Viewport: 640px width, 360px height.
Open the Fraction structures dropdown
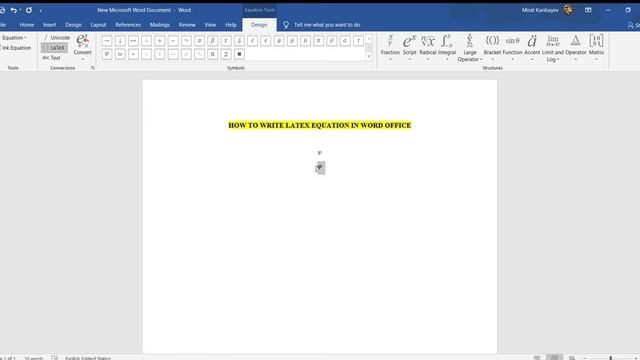pyautogui.click(x=390, y=48)
